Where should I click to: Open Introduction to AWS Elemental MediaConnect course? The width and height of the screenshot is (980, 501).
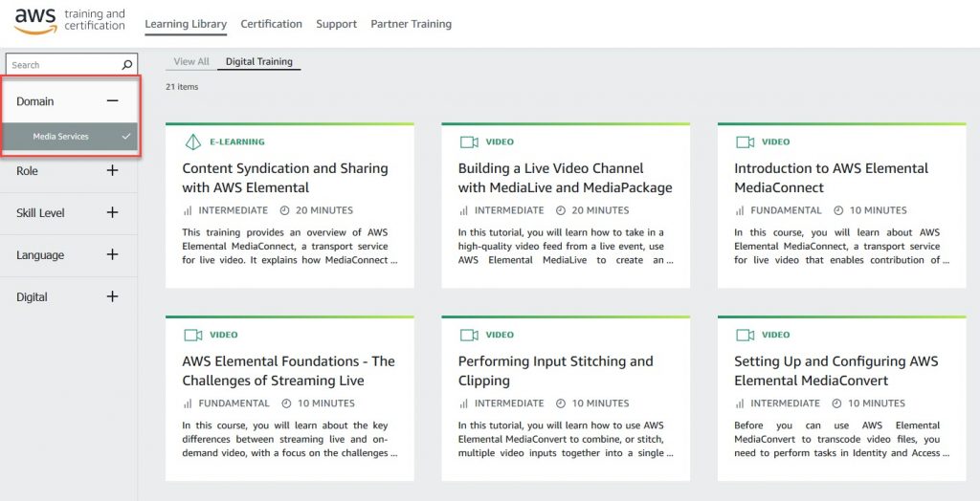[x=832, y=178]
